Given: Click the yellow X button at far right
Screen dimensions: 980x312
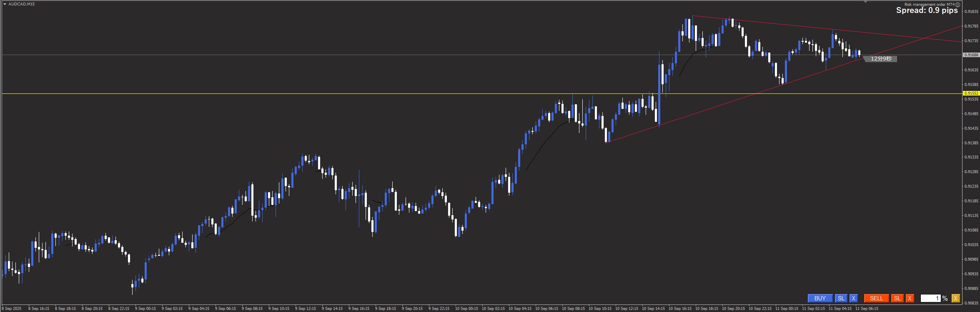Looking at the screenshot, I should click(956, 298).
